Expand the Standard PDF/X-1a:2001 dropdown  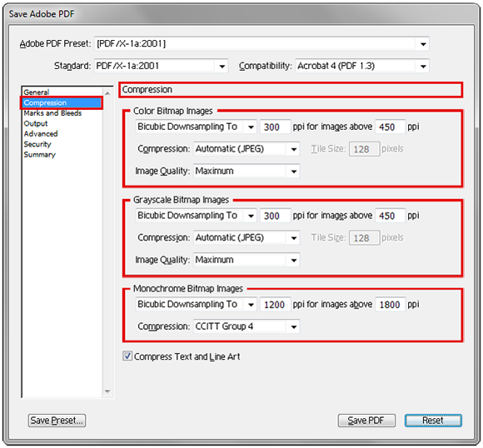(x=161, y=66)
